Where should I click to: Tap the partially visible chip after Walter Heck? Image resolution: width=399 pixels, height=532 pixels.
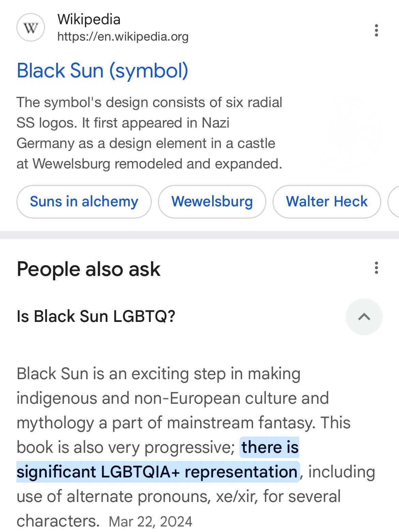(x=394, y=202)
